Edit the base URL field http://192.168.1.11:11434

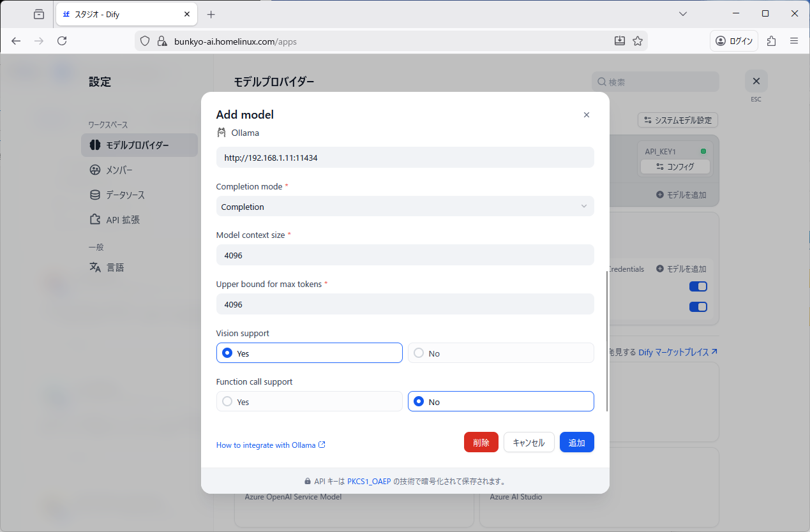tap(405, 158)
